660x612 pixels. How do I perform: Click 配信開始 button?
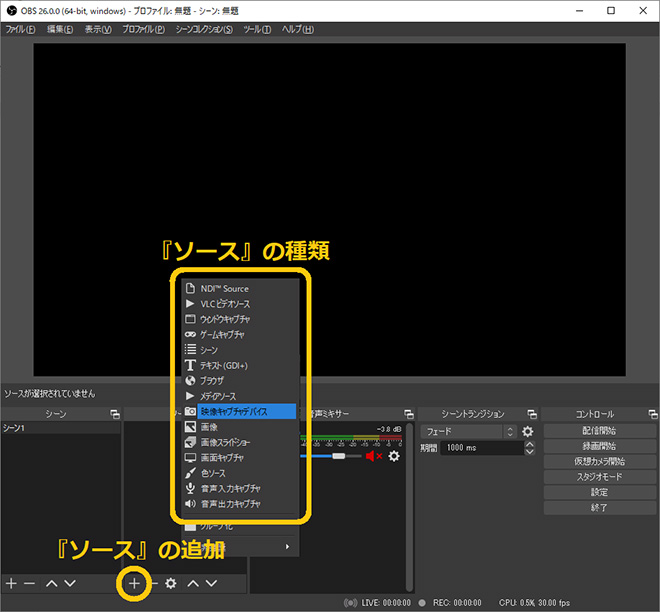(599, 431)
